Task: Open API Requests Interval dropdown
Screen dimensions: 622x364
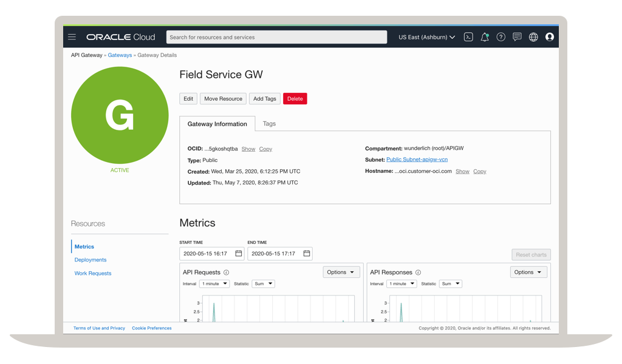Action: (x=214, y=283)
